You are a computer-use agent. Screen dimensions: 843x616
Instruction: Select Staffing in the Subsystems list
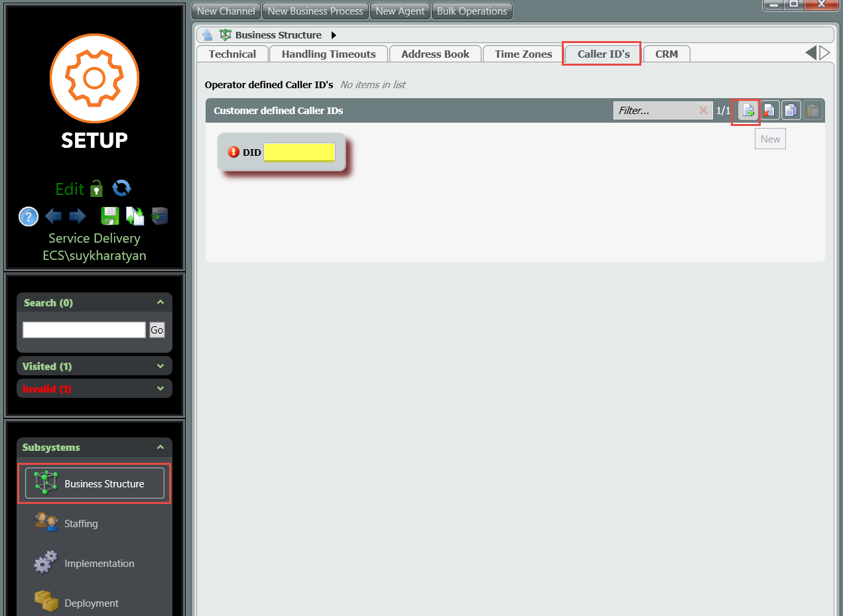(81, 524)
